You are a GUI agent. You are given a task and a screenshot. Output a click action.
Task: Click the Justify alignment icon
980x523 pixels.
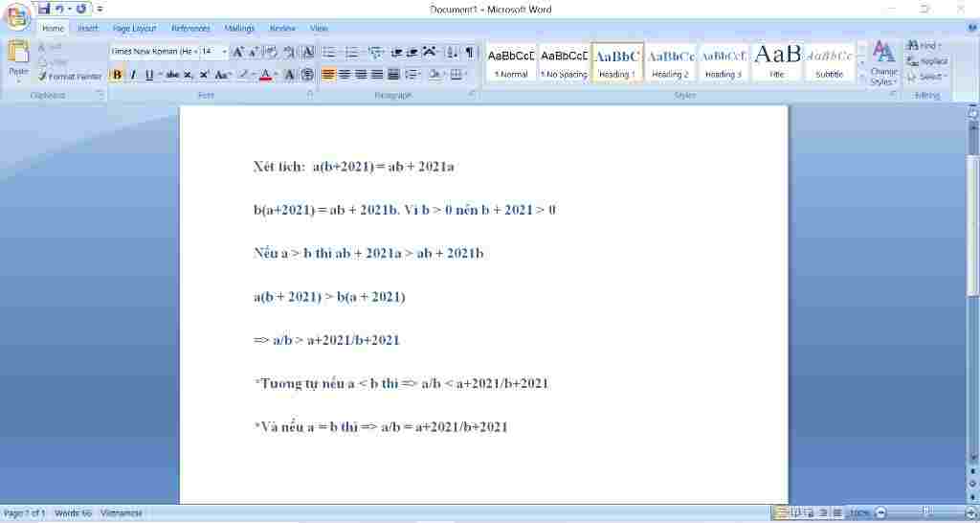377,75
